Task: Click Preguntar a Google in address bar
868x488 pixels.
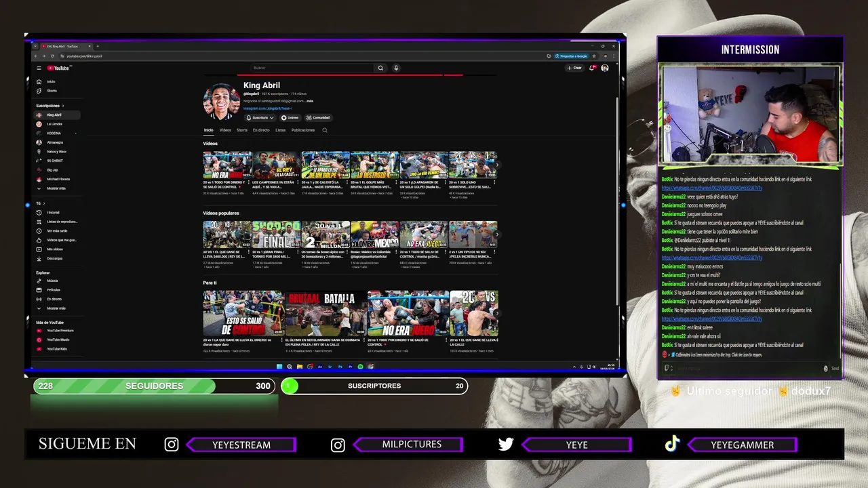Action: pos(571,56)
